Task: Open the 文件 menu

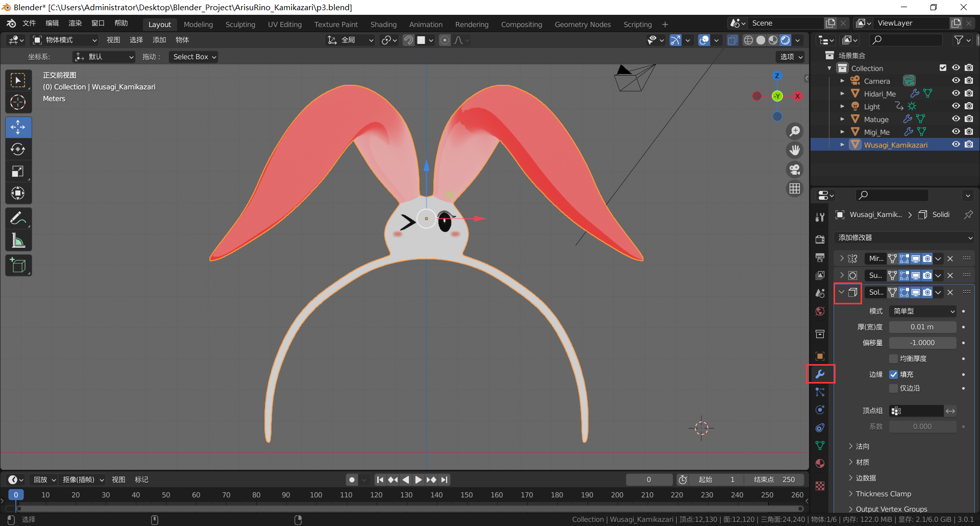Action: [29, 23]
